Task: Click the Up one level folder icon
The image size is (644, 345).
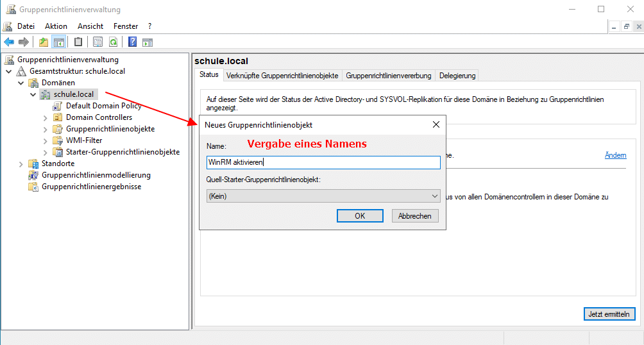Action: click(x=43, y=42)
